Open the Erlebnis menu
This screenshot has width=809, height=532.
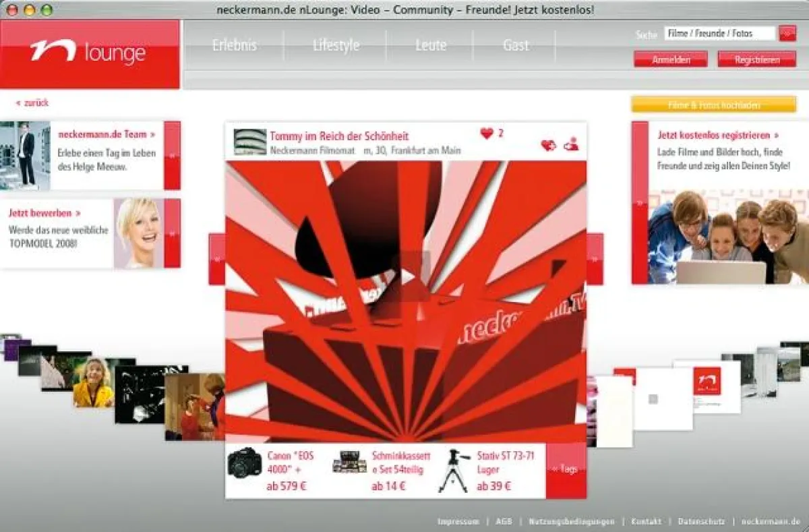point(234,46)
